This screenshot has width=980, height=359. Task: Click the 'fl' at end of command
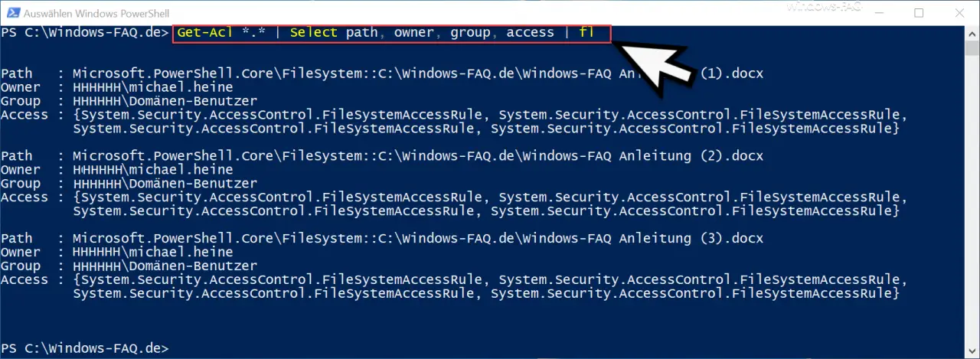point(586,32)
